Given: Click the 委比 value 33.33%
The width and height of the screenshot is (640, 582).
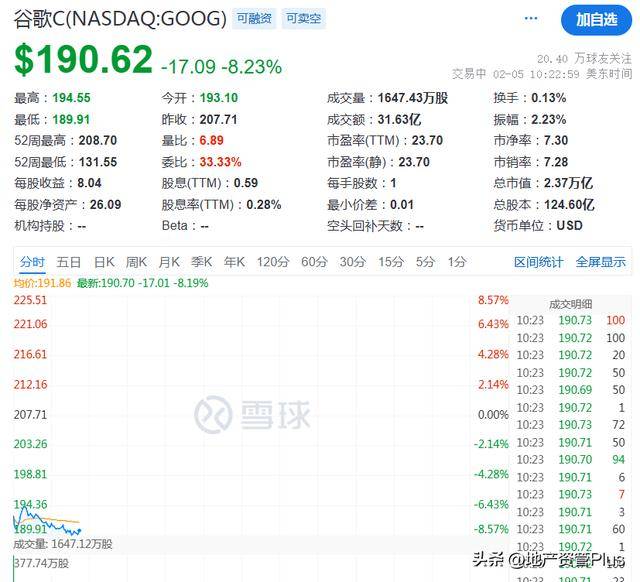Looking at the screenshot, I should pyautogui.click(x=220, y=162).
